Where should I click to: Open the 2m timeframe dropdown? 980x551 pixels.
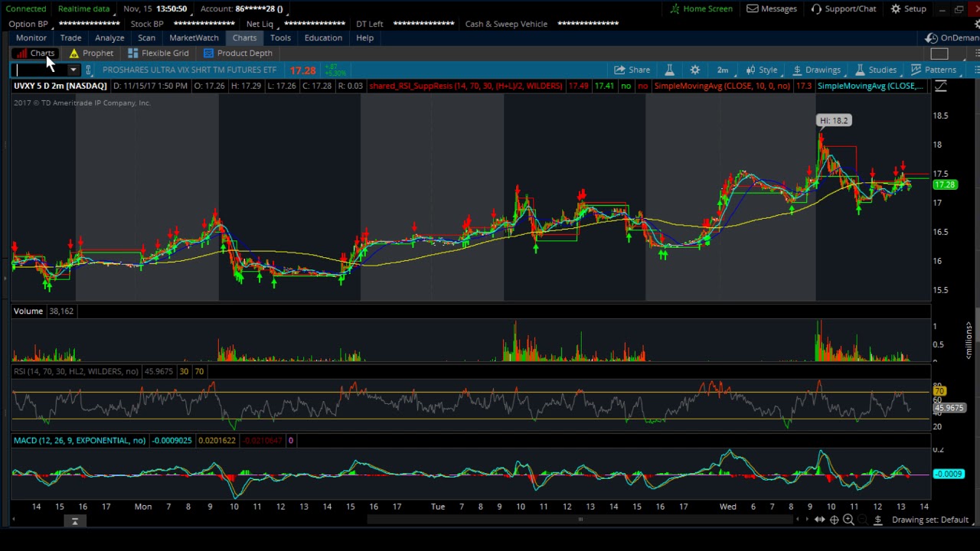(723, 70)
